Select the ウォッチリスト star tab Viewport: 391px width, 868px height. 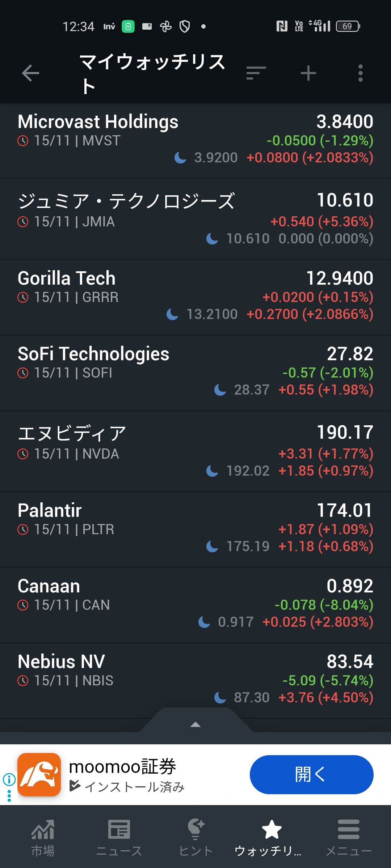(272, 836)
